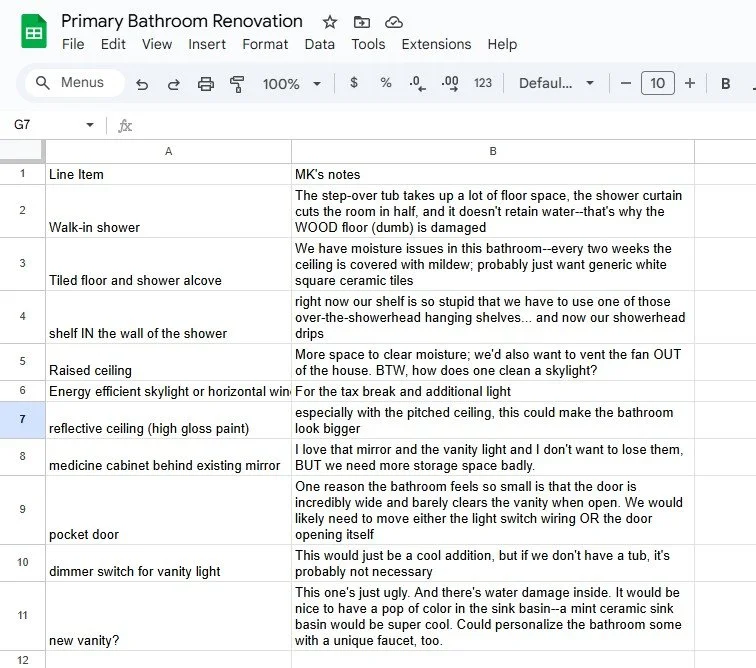
Task: Select column A header
Action: click(168, 151)
